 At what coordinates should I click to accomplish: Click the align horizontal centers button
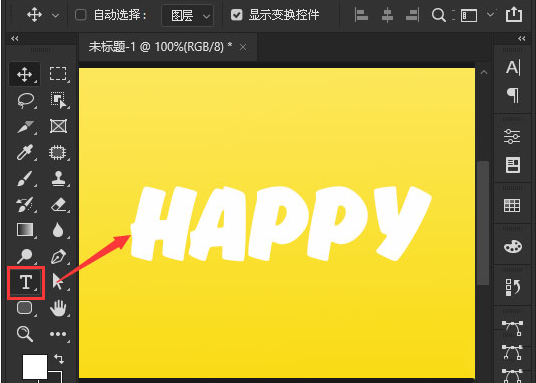pos(387,15)
